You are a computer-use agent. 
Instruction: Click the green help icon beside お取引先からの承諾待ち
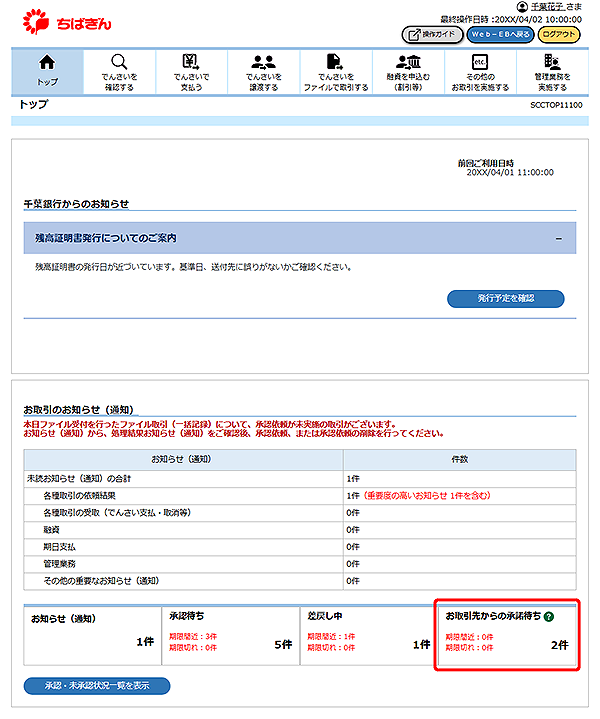(548, 617)
